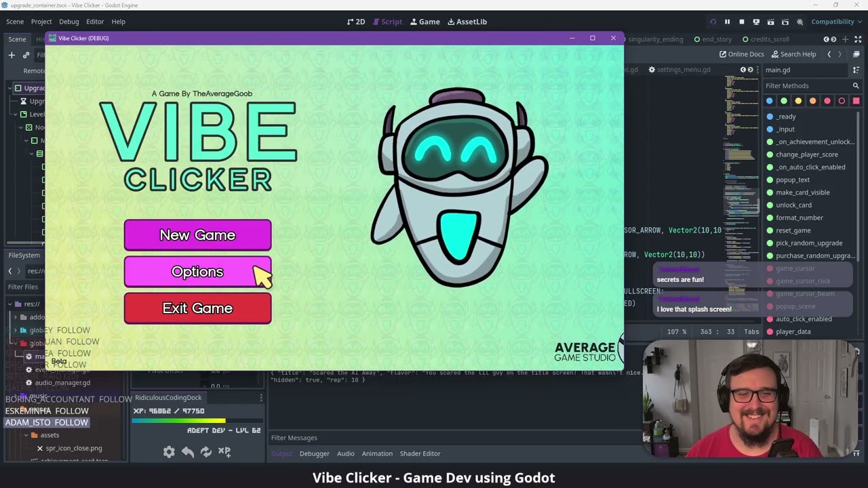The image size is (868, 488).
Task: Run a specific scene
Action: 785,22
